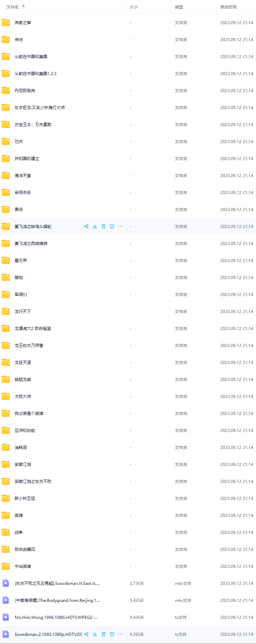The width and height of the screenshot is (256, 644).
Task: Click trash icon on Swordsman.2.1992 row
Action: (103, 634)
